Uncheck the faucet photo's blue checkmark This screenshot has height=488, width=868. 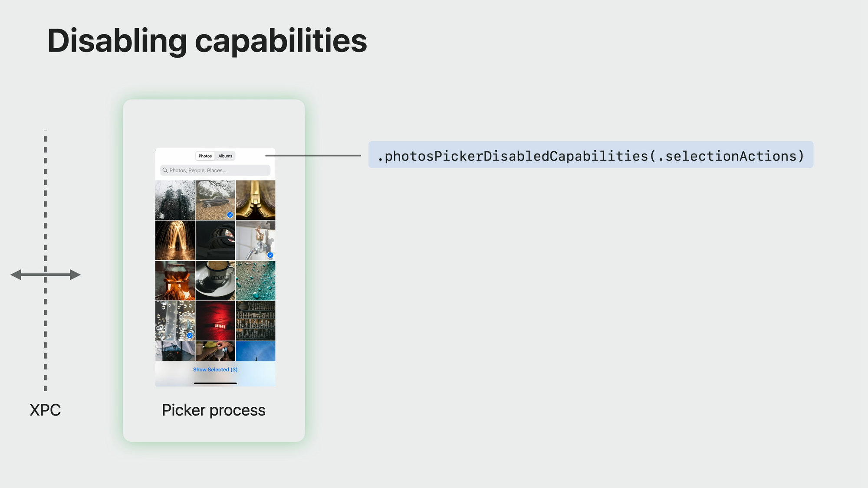pos(270,255)
